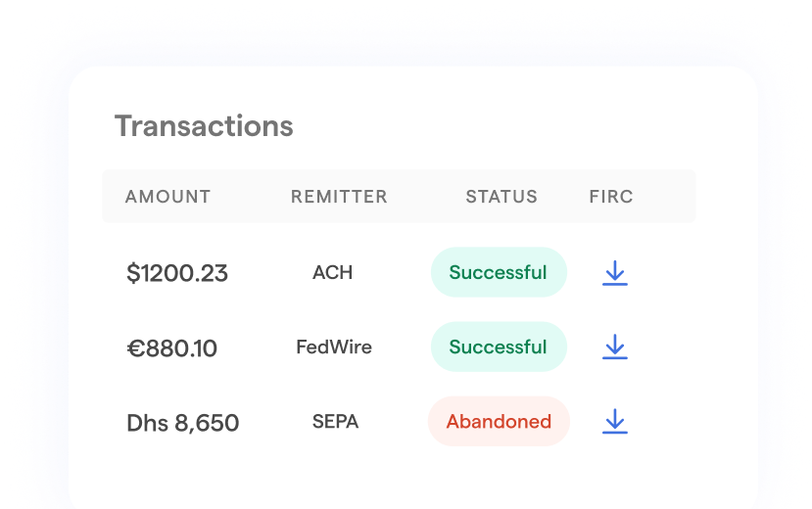Click the Abandoned status badge for SEPA

click(x=499, y=422)
